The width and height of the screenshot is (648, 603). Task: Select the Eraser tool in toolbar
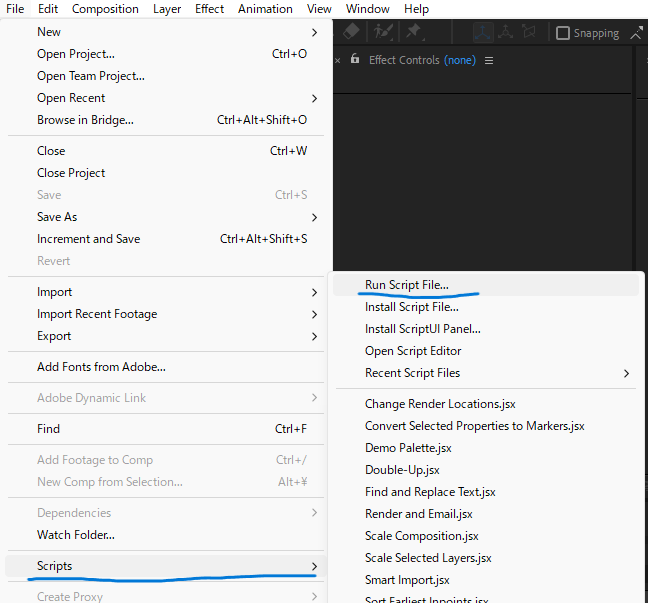350,32
